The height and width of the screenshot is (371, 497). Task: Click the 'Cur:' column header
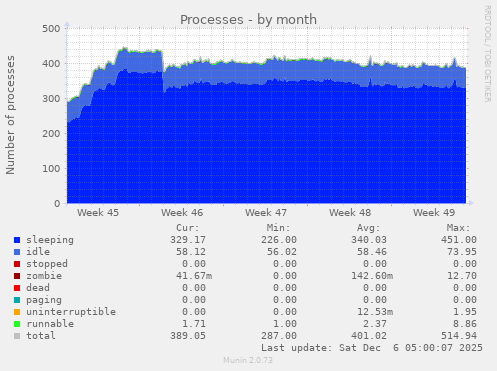coord(188,228)
